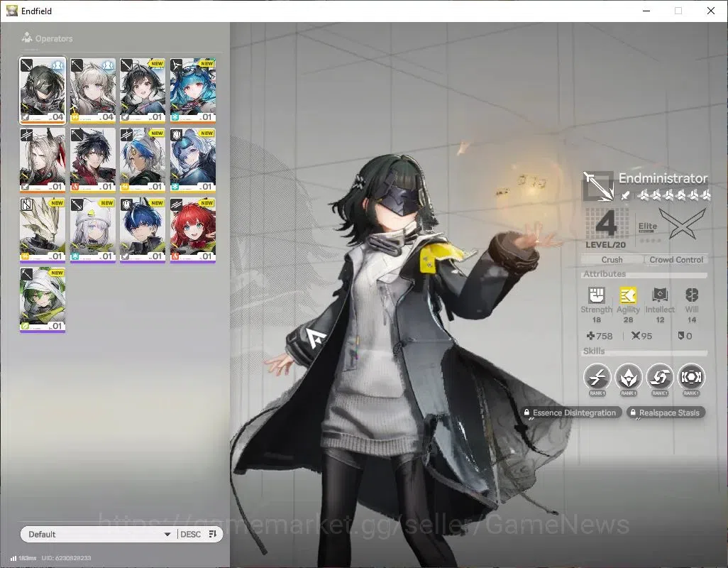Select the light-blue haired shield operator card
Image resolution: width=728 pixels, height=568 pixels.
(193, 160)
